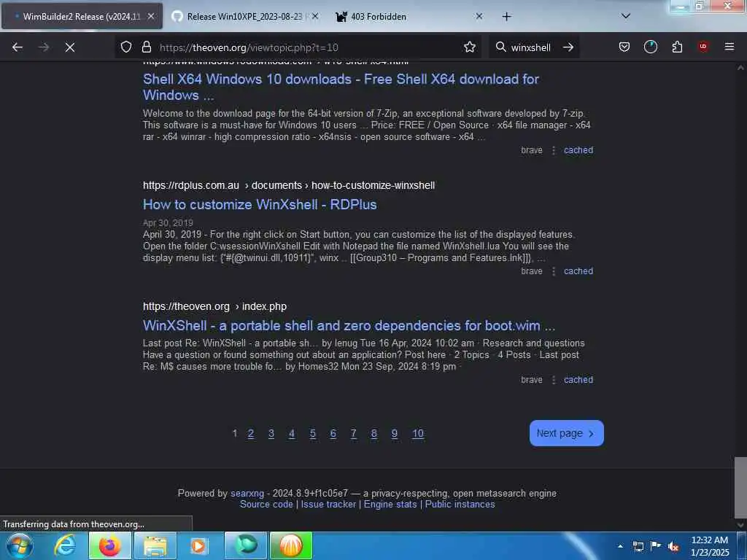
Task: Open the Extensions puzzle icon
Action: (677, 47)
